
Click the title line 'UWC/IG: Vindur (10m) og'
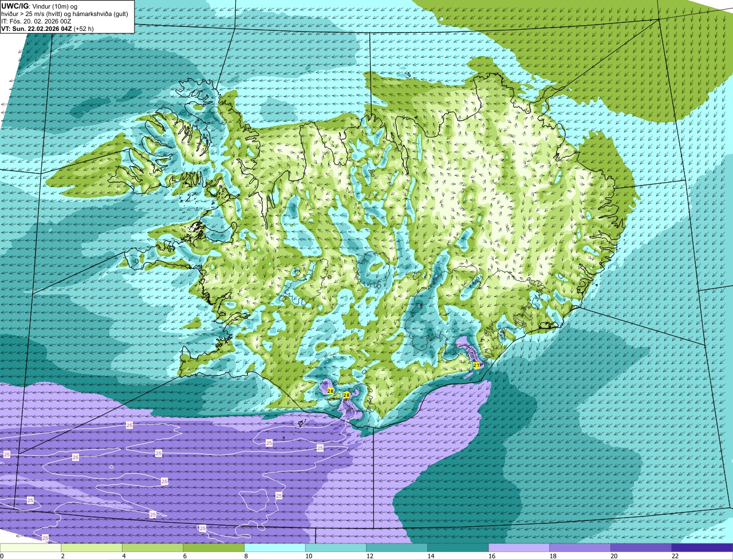[x=39, y=6]
